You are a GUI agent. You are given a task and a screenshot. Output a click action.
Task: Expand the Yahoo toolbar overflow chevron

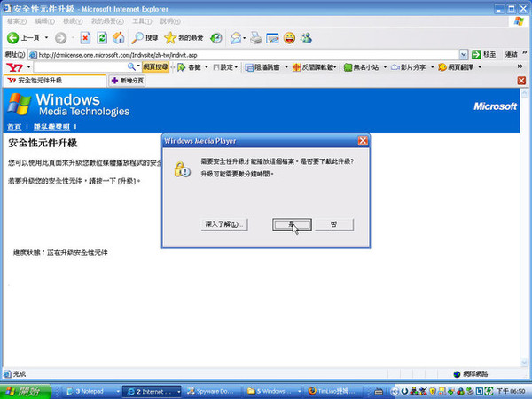pos(520,66)
